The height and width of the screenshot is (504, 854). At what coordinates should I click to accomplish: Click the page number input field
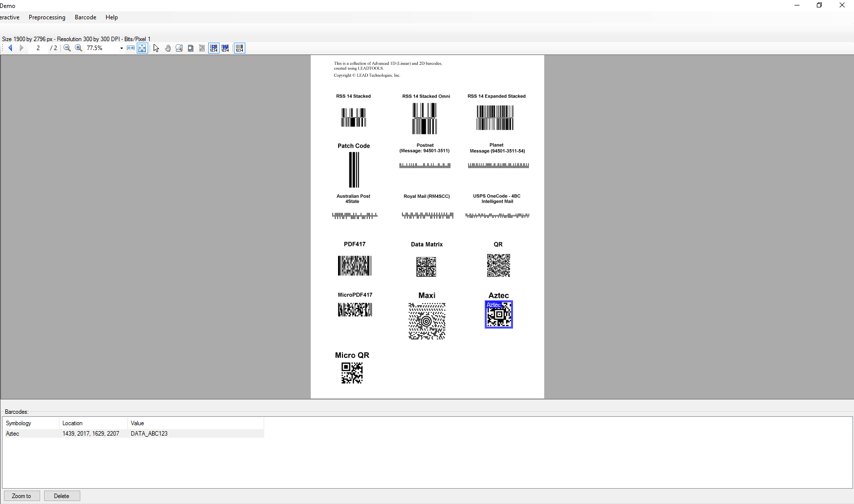[x=38, y=48]
